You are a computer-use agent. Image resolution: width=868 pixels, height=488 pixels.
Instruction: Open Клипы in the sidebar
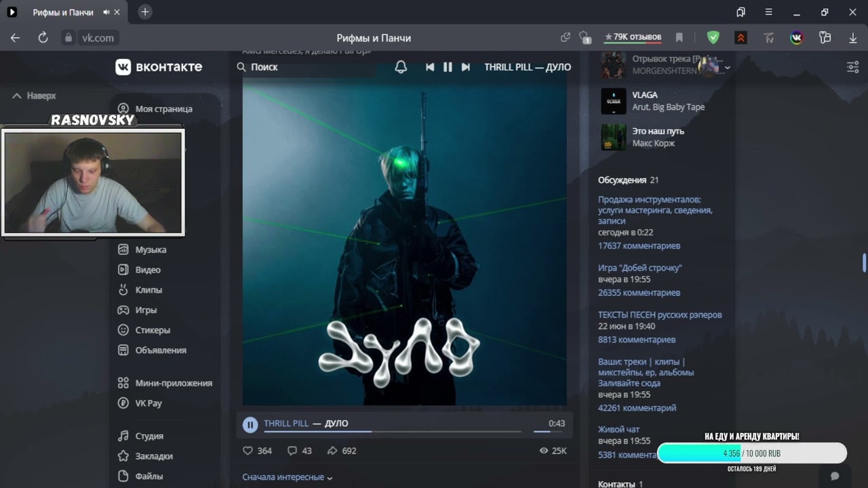140,289
